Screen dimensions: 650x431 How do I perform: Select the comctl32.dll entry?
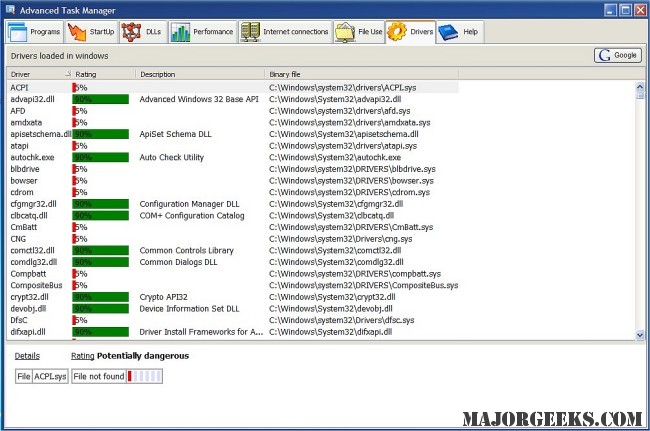[234, 250]
